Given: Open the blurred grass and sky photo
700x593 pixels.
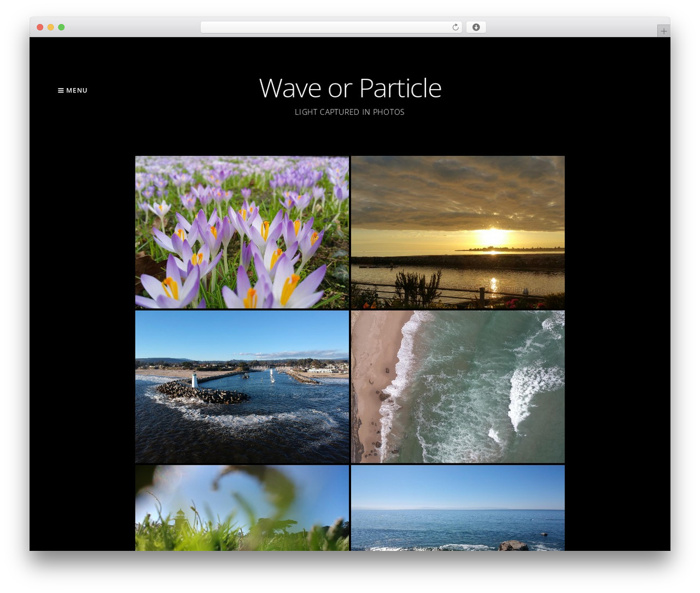Looking at the screenshot, I should (242, 508).
